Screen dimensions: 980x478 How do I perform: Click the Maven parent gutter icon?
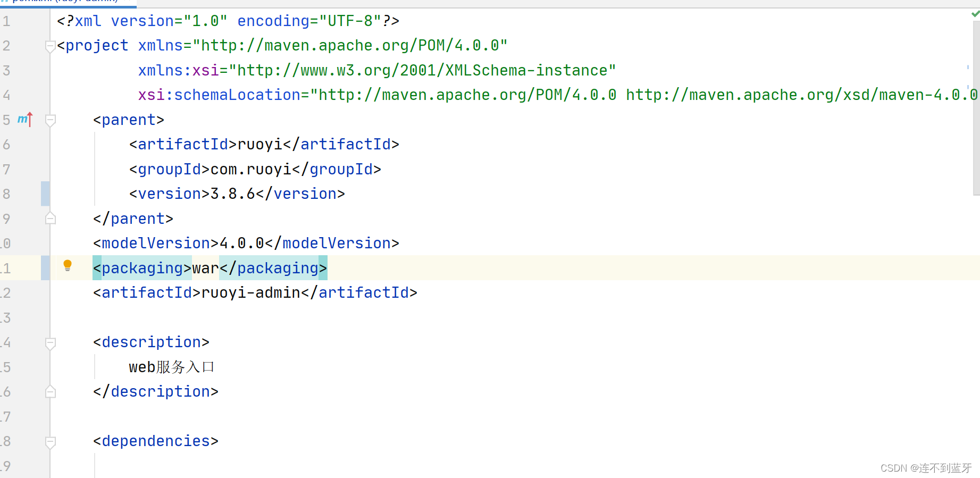point(25,120)
